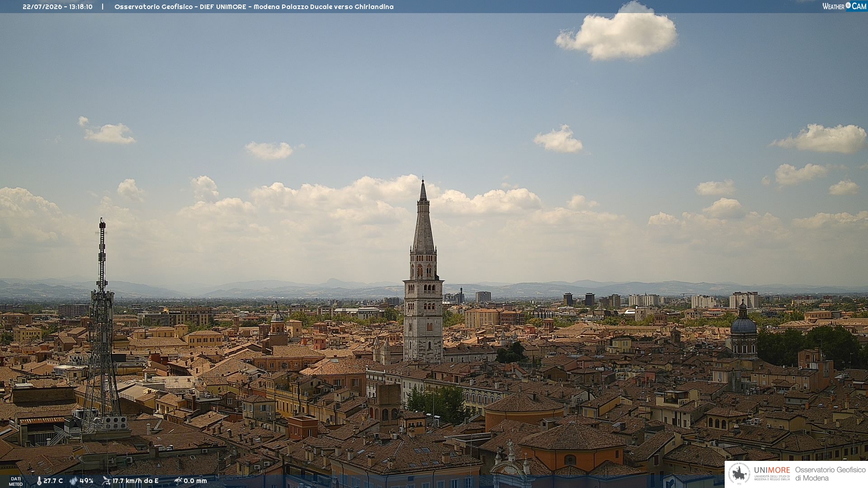Screen dimensions: 868x488
Task: Click the water droplets humidity icon
Action: click(x=74, y=481)
